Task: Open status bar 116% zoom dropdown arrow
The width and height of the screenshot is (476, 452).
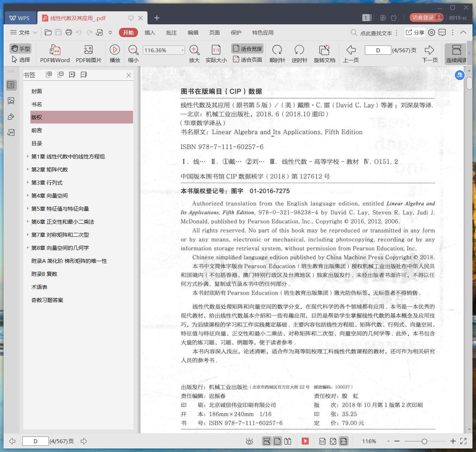Action: 388,441
